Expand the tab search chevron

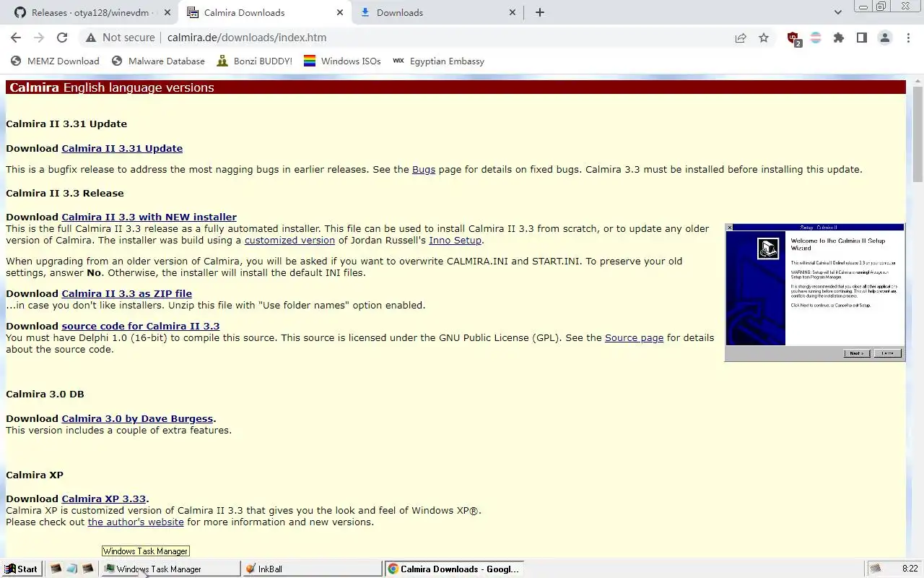point(837,12)
